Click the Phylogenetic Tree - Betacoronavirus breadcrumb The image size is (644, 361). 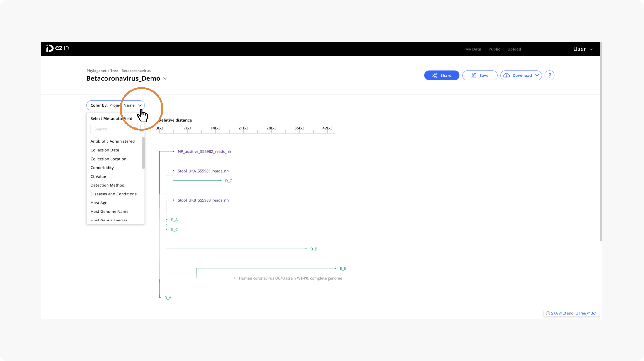coord(119,71)
